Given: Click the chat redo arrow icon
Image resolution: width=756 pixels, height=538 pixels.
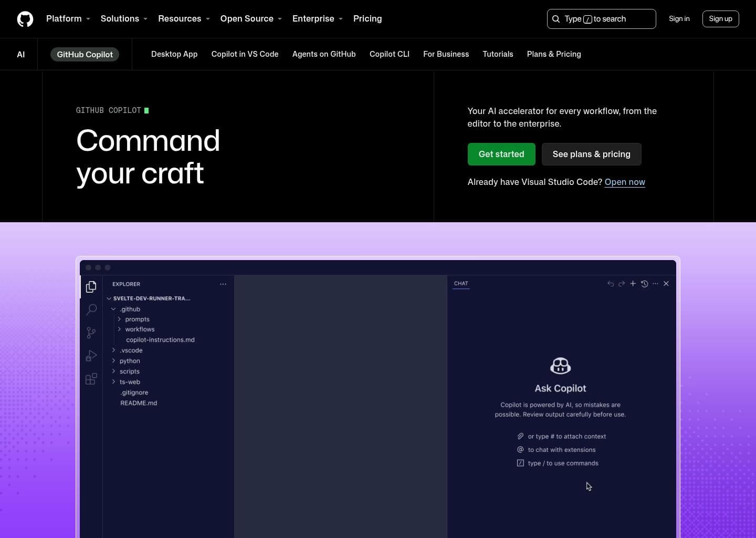Looking at the screenshot, I should pyautogui.click(x=622, y=284).
